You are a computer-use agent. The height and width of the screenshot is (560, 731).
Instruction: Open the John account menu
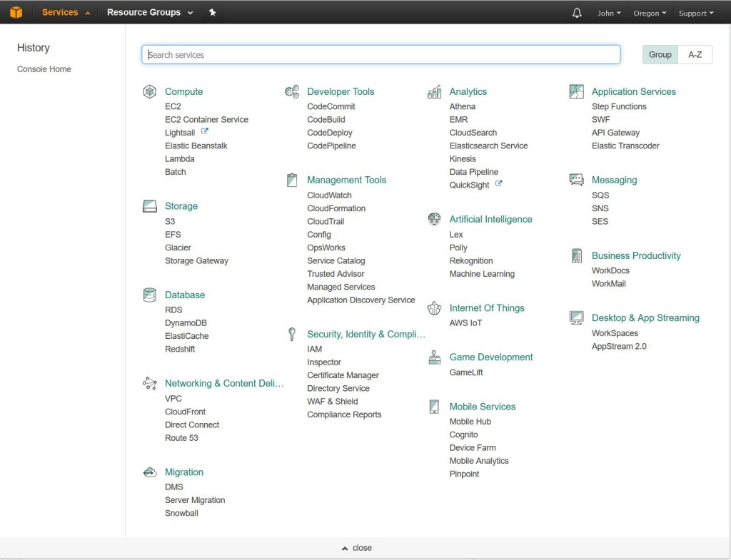pos(609,13)
